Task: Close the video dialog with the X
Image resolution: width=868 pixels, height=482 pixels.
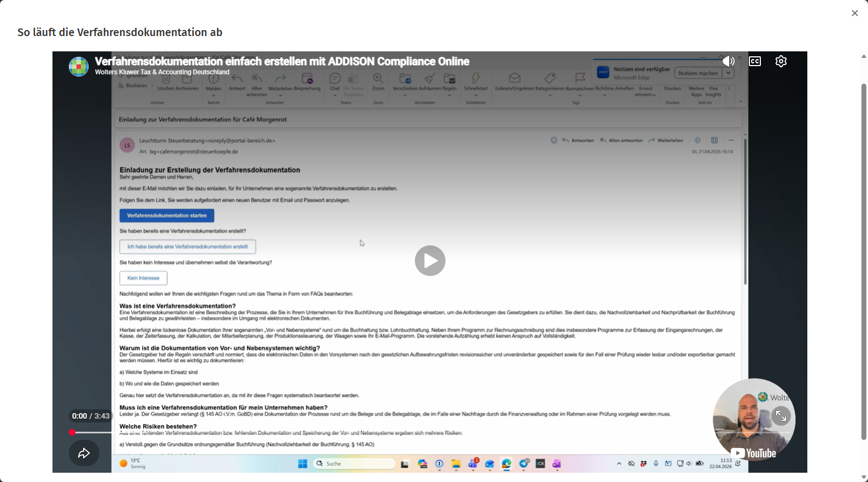Action: (855, 13)
